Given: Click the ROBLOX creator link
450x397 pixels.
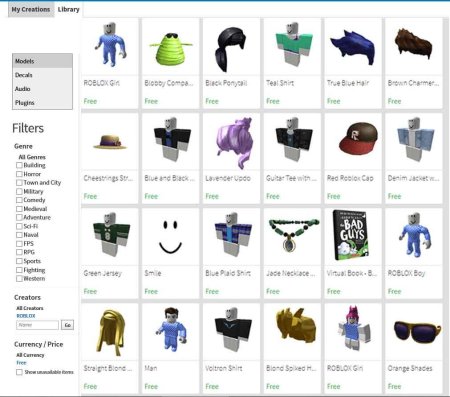Looking at the screenshot, I should click(26, 316).
